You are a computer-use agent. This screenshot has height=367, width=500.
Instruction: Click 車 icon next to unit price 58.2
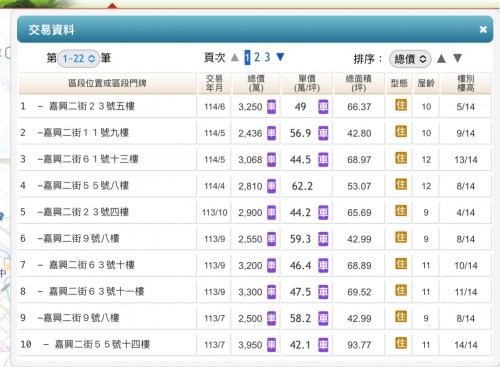[323, 318]
